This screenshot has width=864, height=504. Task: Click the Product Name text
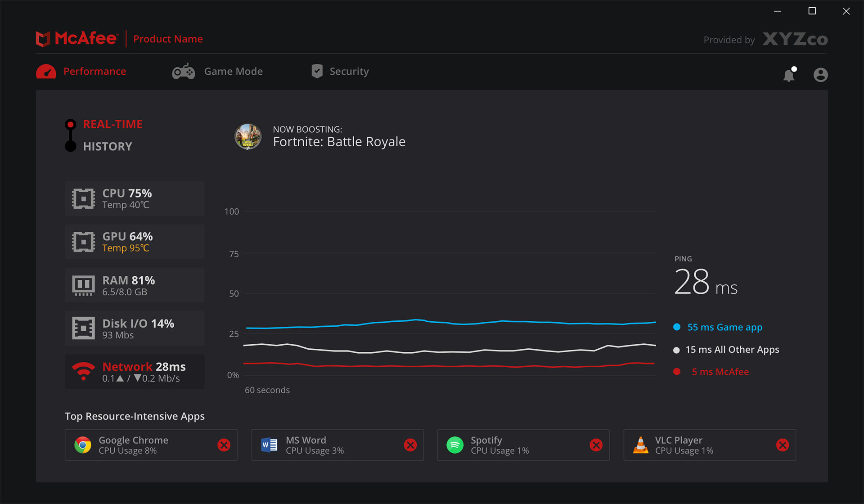(x=168, y=39)
